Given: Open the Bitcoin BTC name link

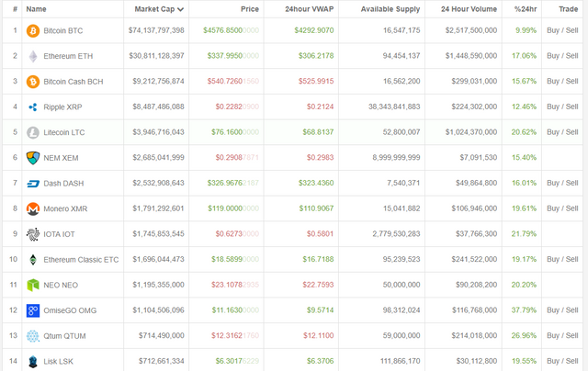Looking at the screenshot, I should [63, 30].
